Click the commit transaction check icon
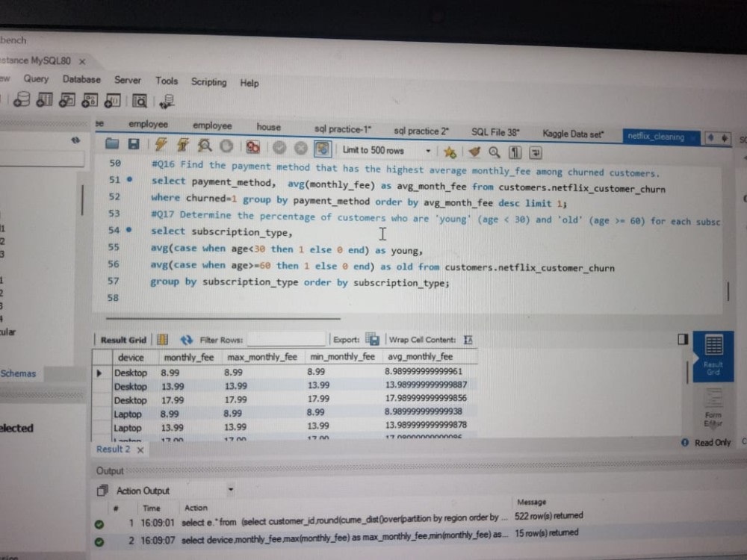The width and height of the screenshot is (747, 560). (x=279, y=148)
